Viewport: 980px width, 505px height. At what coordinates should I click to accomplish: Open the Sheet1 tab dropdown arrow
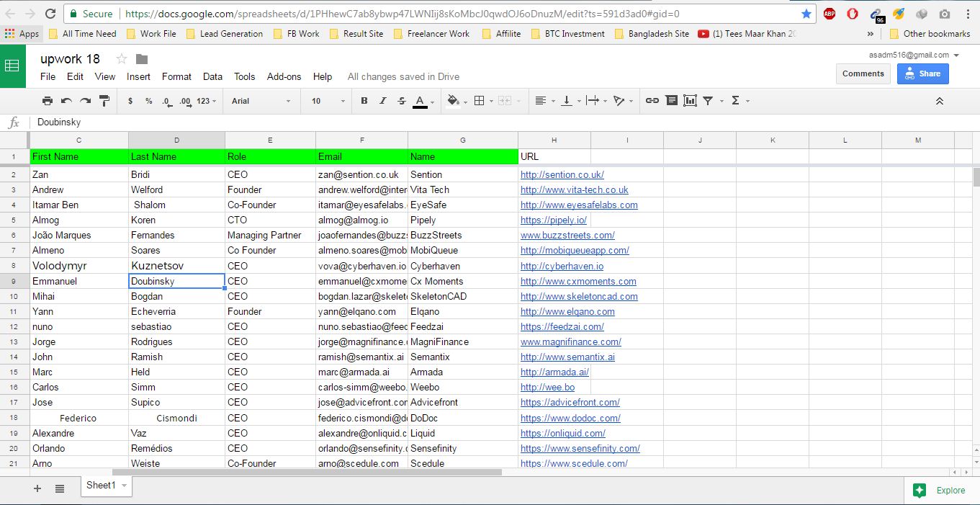pos(124,486)
